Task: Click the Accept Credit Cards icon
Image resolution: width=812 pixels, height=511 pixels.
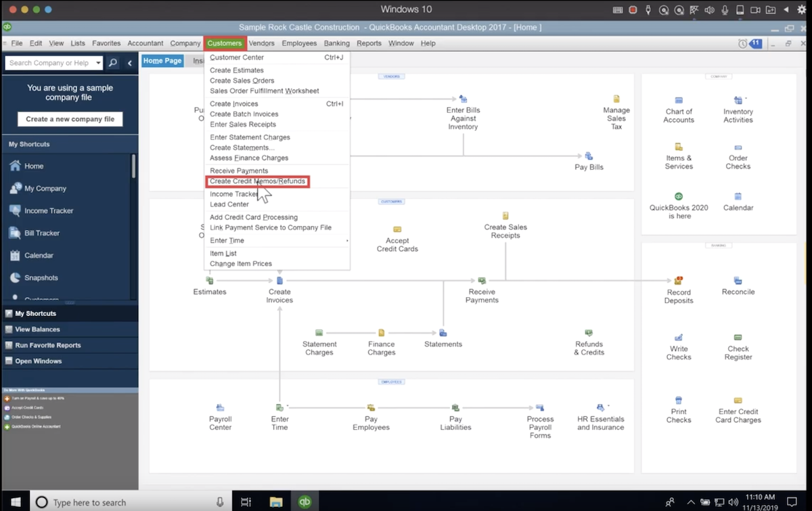Action: (397, 229)
